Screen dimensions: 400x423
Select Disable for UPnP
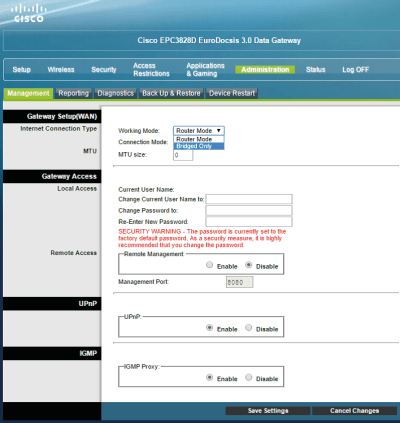click(x=248, y=328)
